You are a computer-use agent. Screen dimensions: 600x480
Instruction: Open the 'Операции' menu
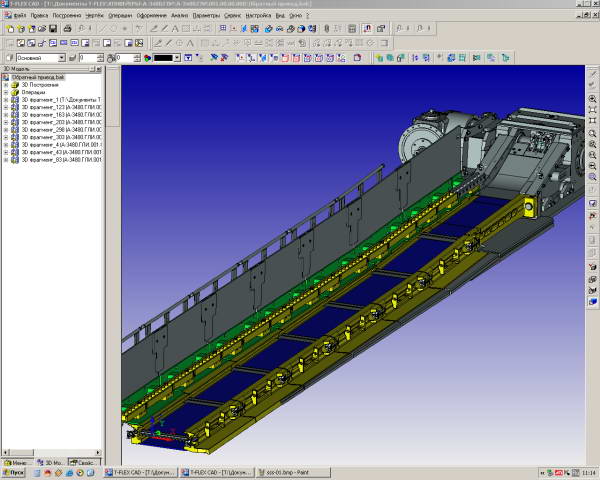(120, 16)
